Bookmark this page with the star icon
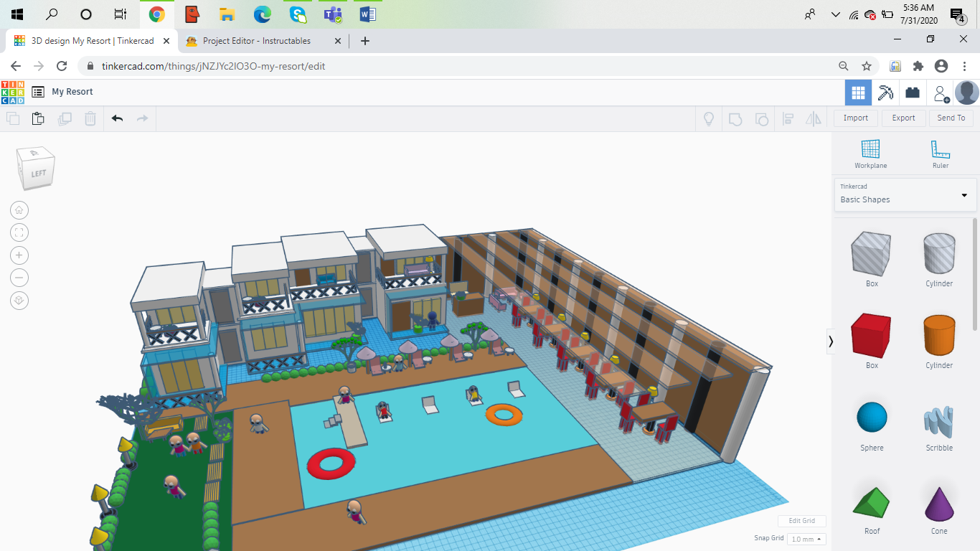 pyautogui.click(x=867, y=66)
